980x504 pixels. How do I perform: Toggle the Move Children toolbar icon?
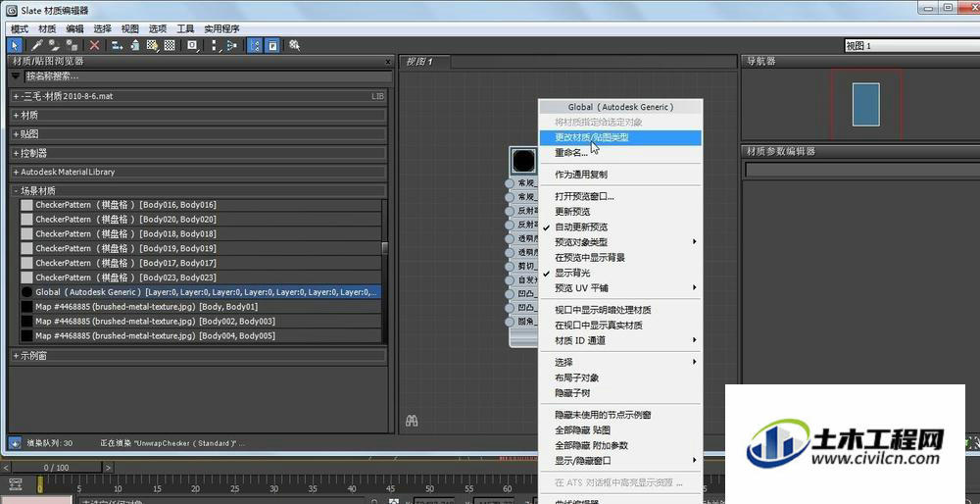pos(117,45)
